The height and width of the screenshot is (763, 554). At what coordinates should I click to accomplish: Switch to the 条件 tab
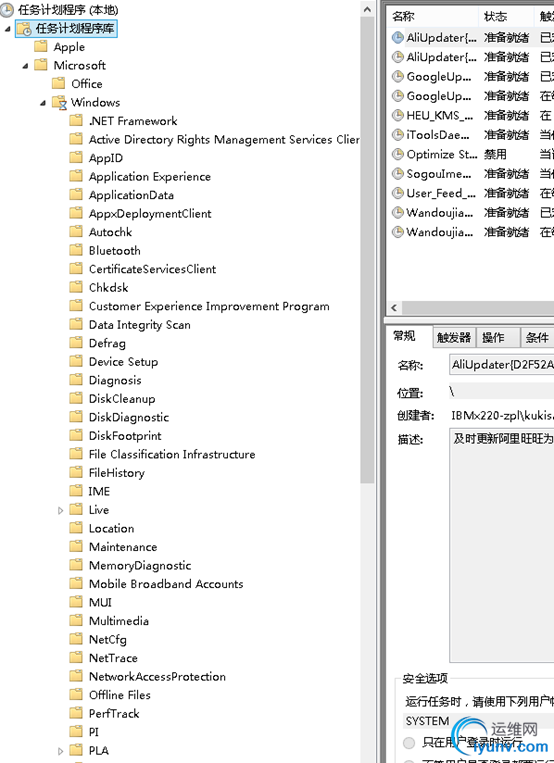click(x=537, y=338)
